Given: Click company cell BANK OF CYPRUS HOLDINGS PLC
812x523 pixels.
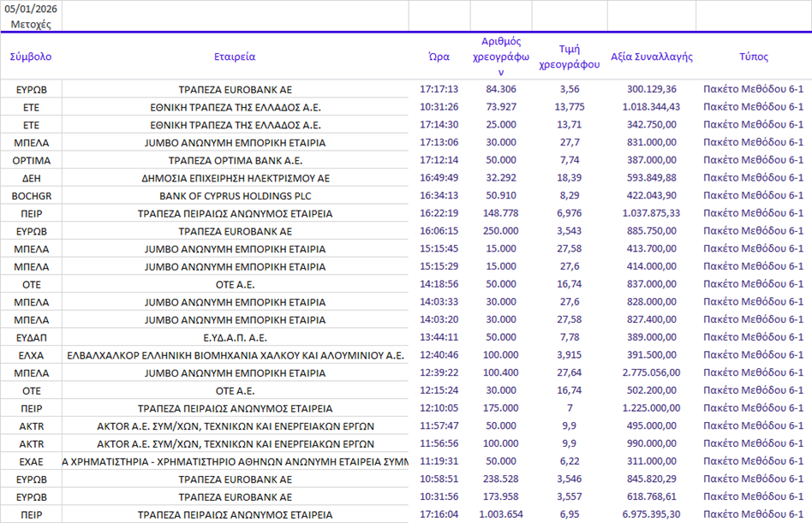Looking at the screenshot, I should click(235, 195).
